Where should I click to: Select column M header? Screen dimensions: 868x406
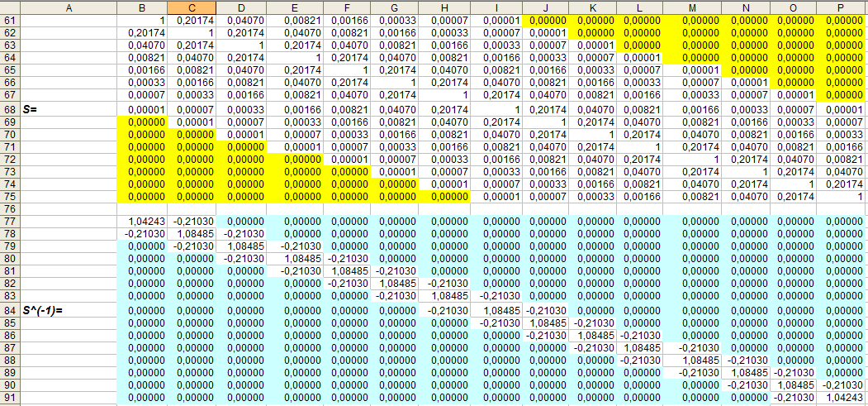pyautogui.click(x=693, y=7)
